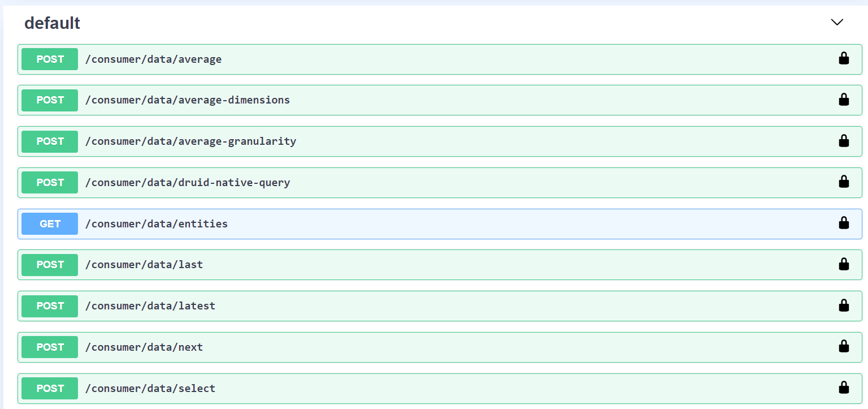Expand the /consumer/data/average path

153,59
